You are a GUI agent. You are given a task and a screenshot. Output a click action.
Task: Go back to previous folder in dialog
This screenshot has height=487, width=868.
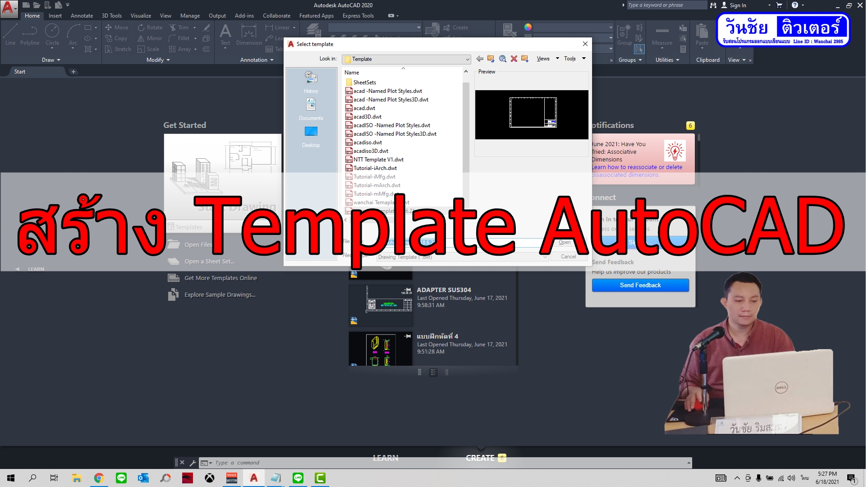[480, 59]
